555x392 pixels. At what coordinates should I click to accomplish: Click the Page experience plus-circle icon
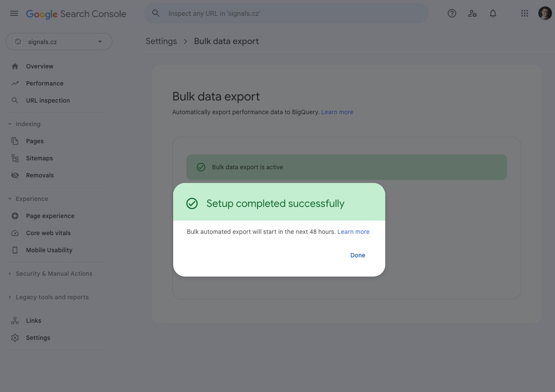(x=15, y=216)
